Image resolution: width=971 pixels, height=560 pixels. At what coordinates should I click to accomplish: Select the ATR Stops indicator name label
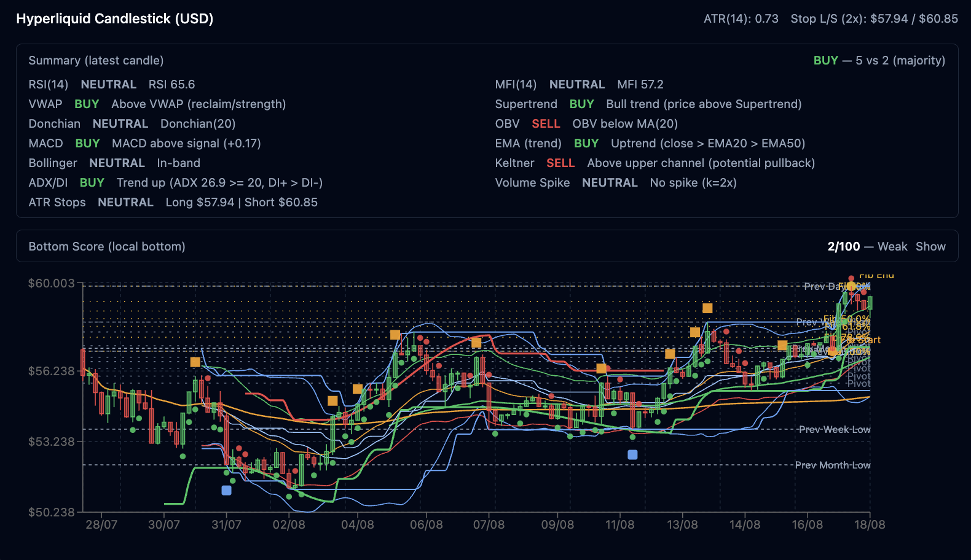tap(57, 202)
